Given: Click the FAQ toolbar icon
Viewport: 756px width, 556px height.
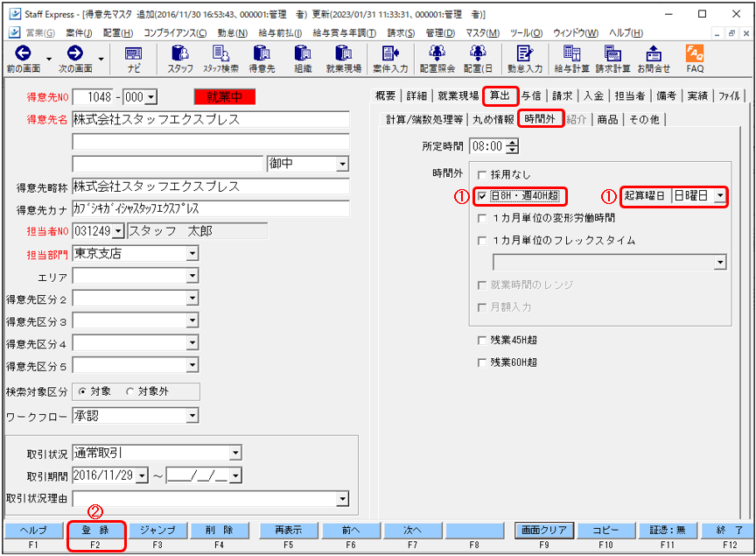Looking at the screenshot, I should 696,59.
